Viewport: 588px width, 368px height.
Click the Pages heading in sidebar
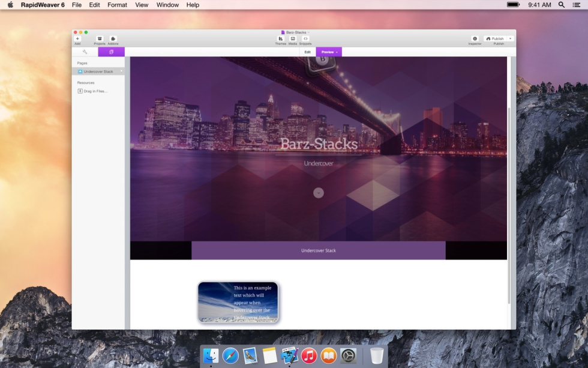[x=82, y=63]
